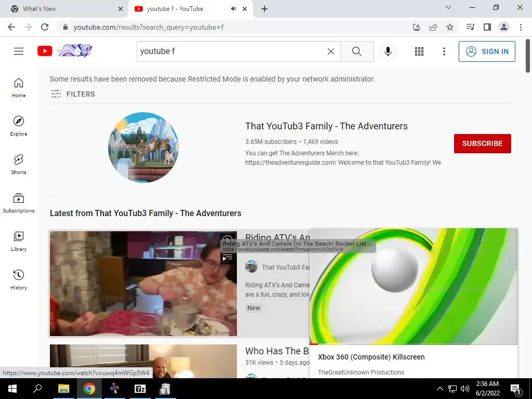The height and width of the screenshot is (399, 532).
Task: Open File Explorer from taskbar
Action: point(63,389)
